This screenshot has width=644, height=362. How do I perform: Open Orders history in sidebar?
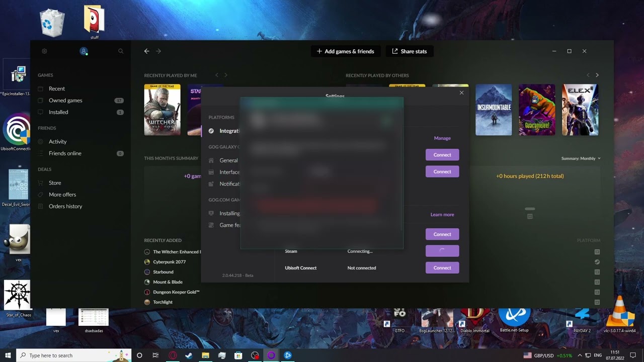[x=65, y=206]
